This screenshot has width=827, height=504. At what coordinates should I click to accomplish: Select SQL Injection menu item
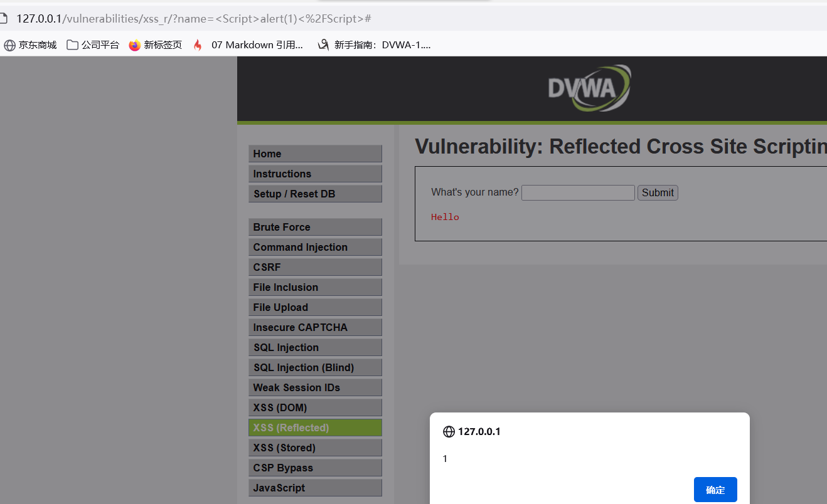[315, 347]
